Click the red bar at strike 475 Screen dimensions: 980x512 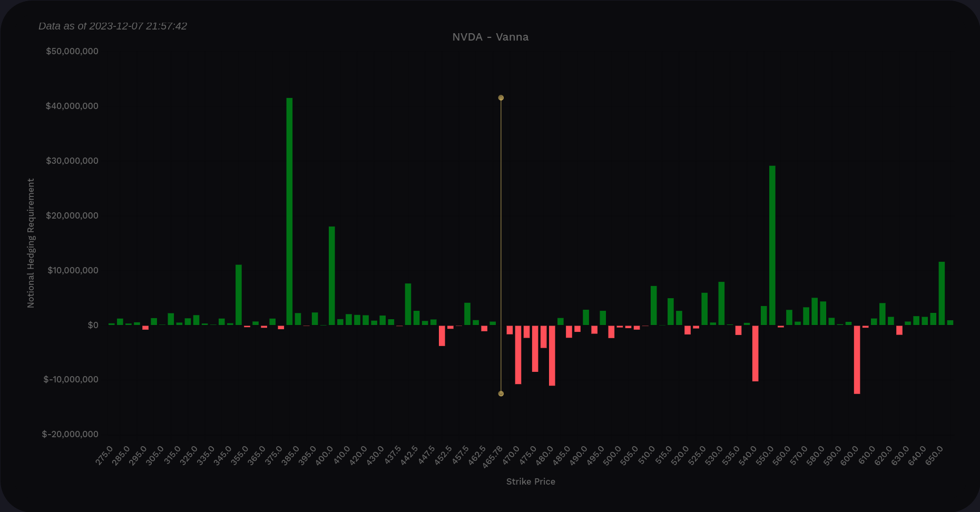tap(535, 348)
